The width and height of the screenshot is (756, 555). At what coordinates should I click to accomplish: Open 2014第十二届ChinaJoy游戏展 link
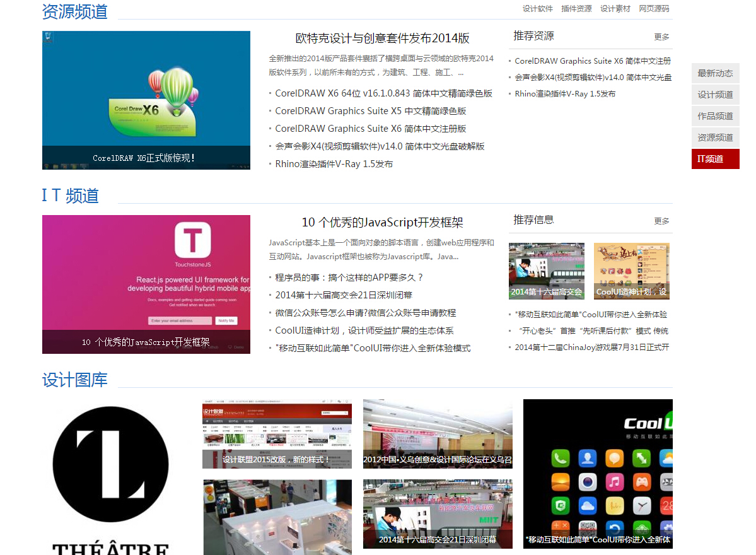(x=591, y=348)
